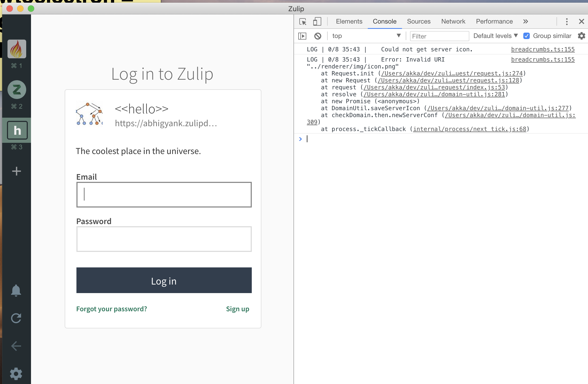The height and width of the screenshot is (384, 588).
Task: Go back using the left arrow icon
Action: pos(16,346)
